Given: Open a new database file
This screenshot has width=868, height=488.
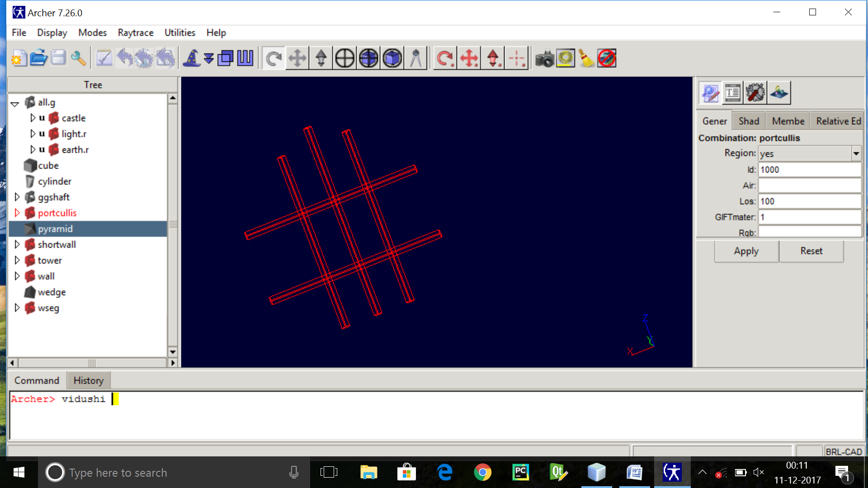Looking at the screenshot, I should 19,58.
